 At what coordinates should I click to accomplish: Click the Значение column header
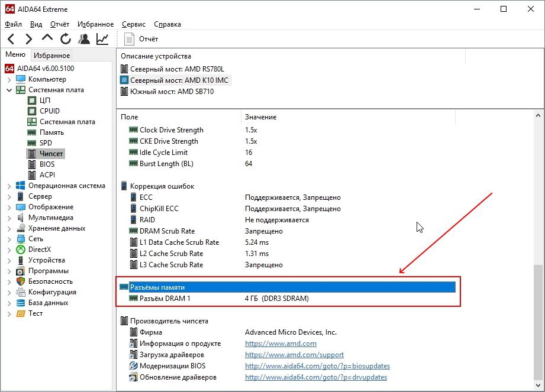coord(348,117)
